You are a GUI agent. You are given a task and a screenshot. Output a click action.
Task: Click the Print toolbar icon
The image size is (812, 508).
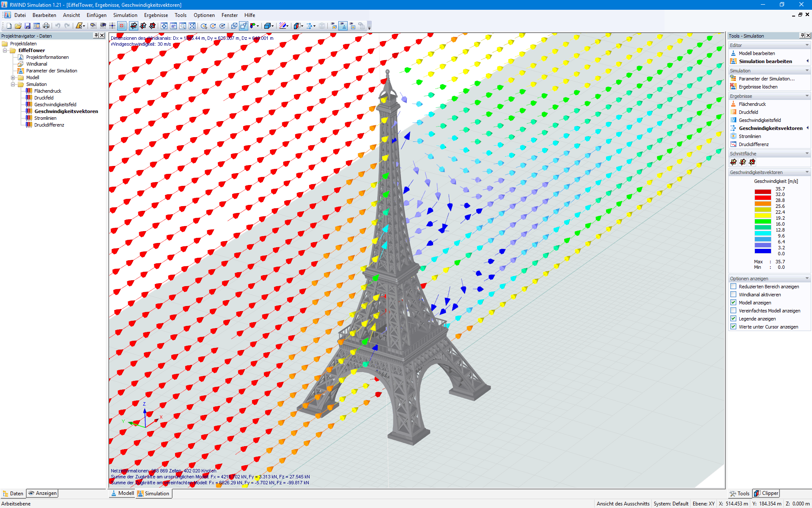[x=46, y=26]
